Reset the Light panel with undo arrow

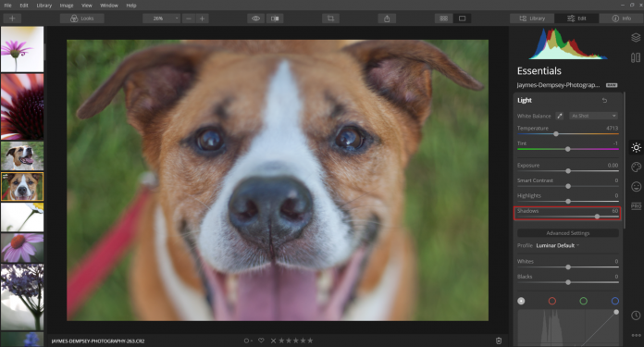(604, 100)
